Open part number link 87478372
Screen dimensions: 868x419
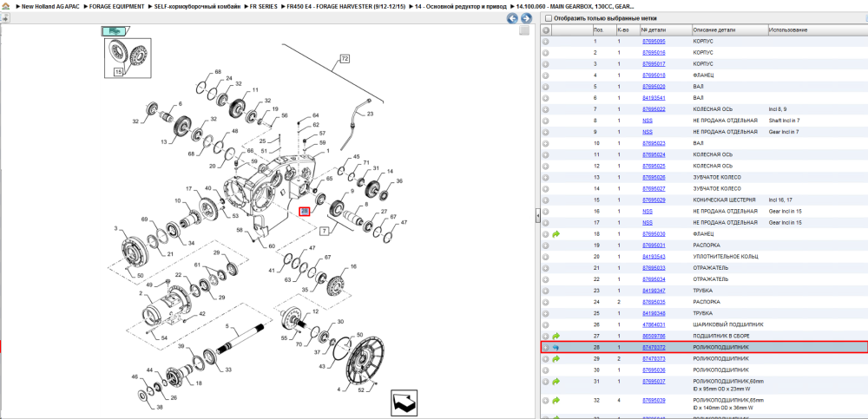pyautogui.click(x=654, y=348)
